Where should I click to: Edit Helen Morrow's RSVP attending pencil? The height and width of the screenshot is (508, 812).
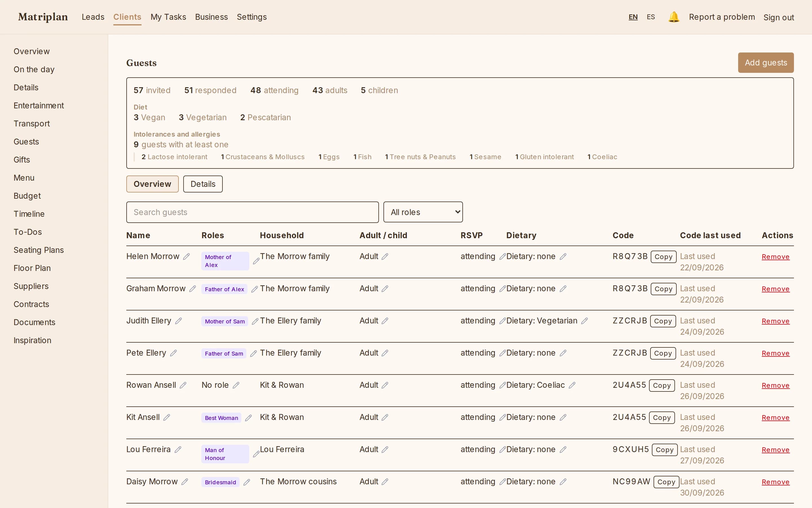click(x=502, y=256)
